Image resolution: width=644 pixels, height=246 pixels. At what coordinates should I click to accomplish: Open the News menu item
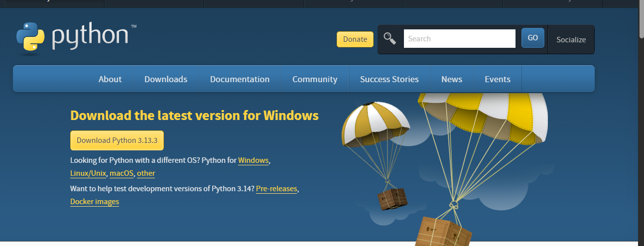point(452,79)
